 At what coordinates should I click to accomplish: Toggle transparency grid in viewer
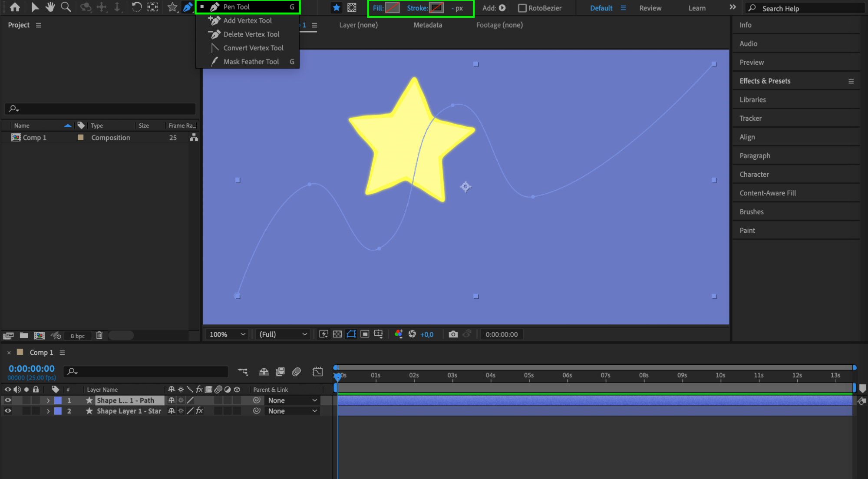(x=337, y=334)
